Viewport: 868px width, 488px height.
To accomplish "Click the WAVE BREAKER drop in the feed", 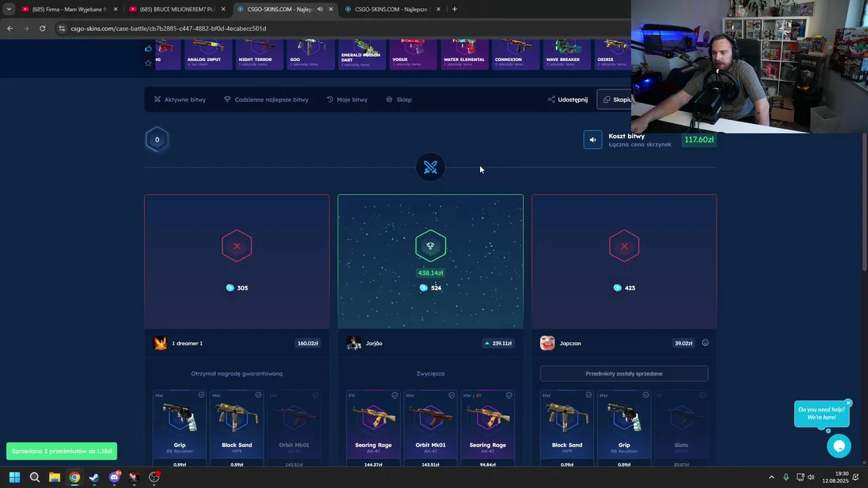I will click(566, 54).
